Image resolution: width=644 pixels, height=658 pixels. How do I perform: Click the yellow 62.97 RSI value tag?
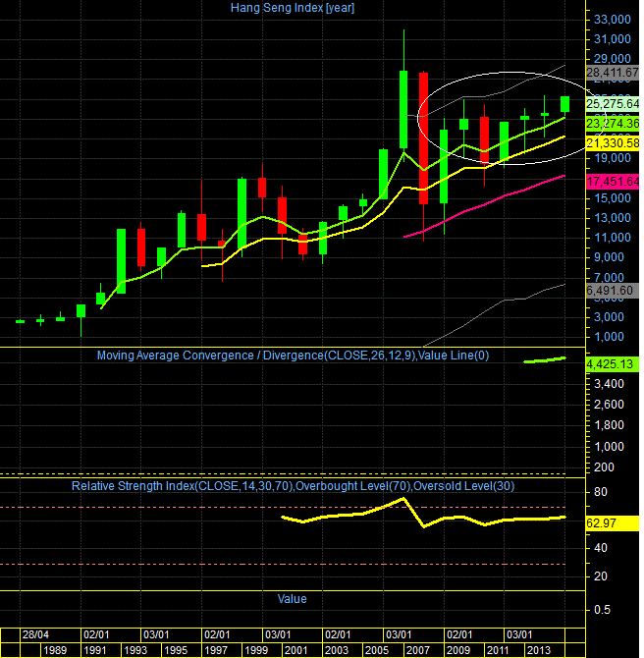click(x=613, y=523)
